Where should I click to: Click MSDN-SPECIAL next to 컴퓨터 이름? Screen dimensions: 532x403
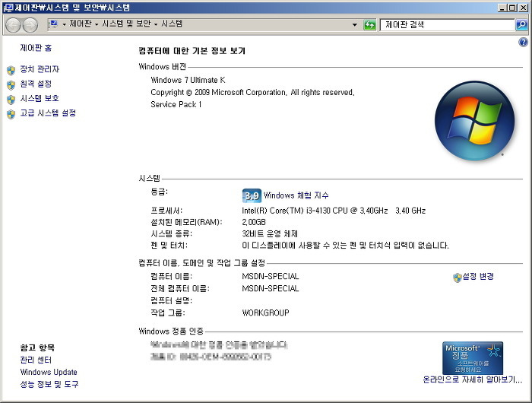point(270,276)
